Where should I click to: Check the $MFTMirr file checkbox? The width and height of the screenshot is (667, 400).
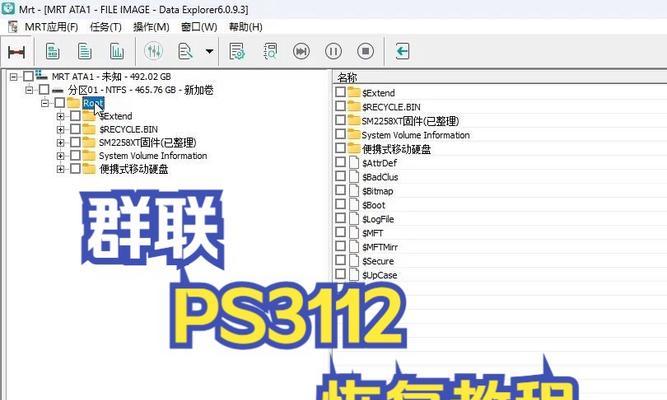(x=340, y=246)
